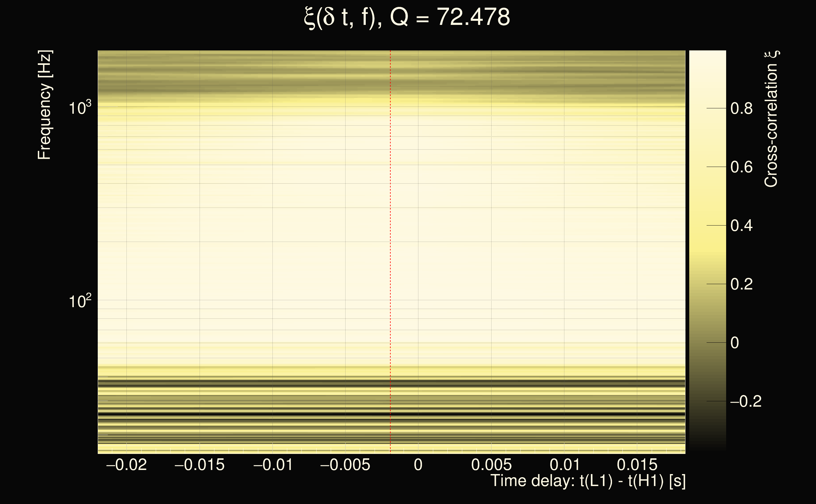Click the Cross-correlation ξ colorbar label

pyautogui.click(x=771, y=119)
